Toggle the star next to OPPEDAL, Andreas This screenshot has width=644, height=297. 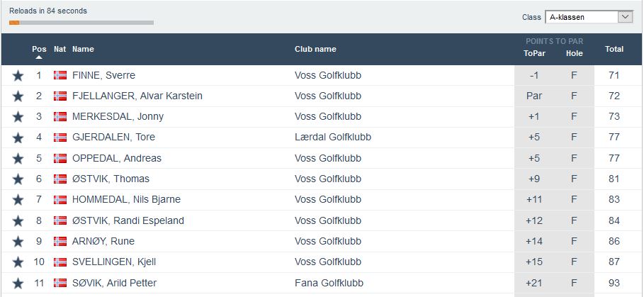(x=18, y=159)
